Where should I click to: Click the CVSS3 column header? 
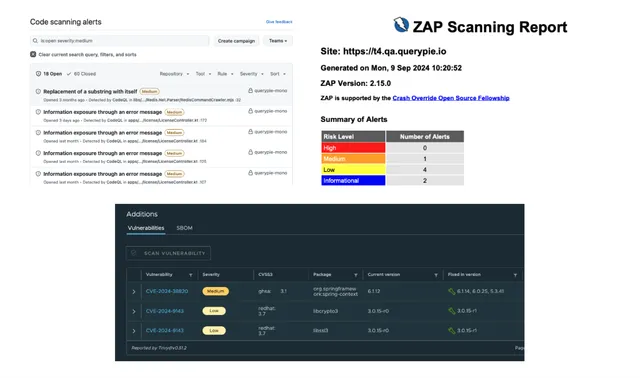pos(265,275)
